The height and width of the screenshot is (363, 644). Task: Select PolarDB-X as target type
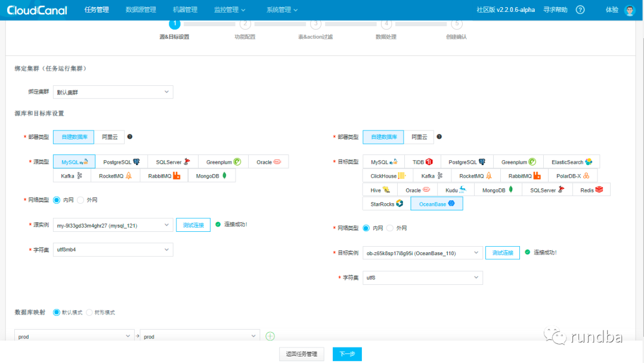point(572,176)
